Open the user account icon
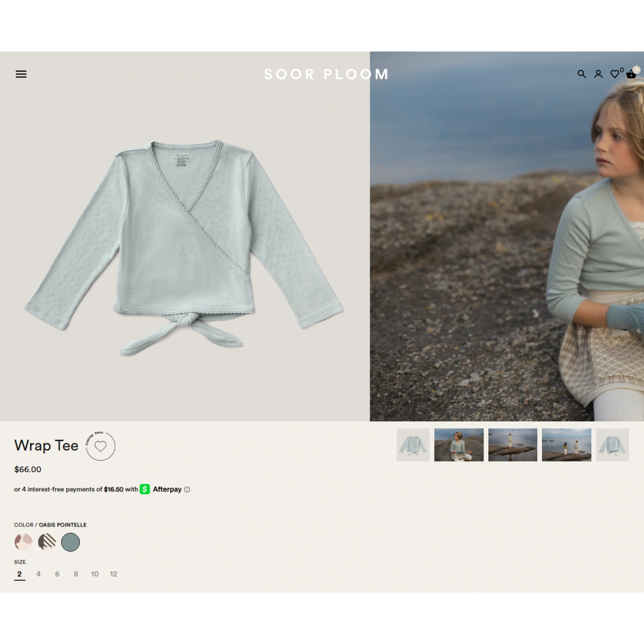 (598, 74)
